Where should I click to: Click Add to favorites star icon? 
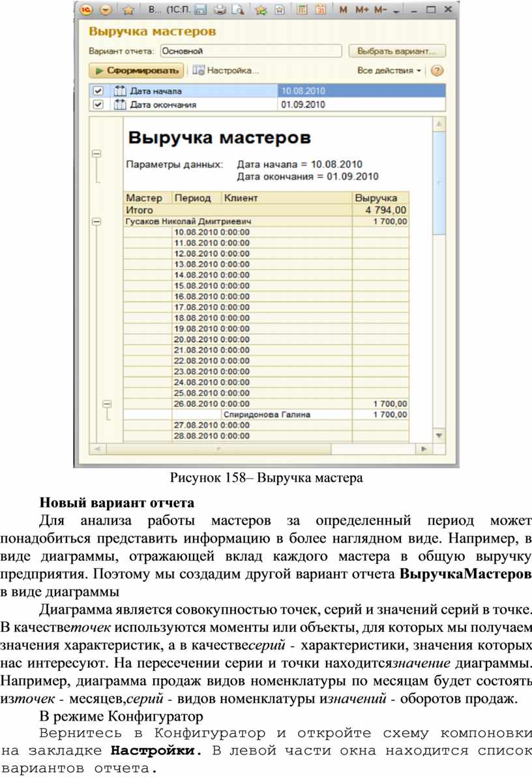click(x=261, y=9)
